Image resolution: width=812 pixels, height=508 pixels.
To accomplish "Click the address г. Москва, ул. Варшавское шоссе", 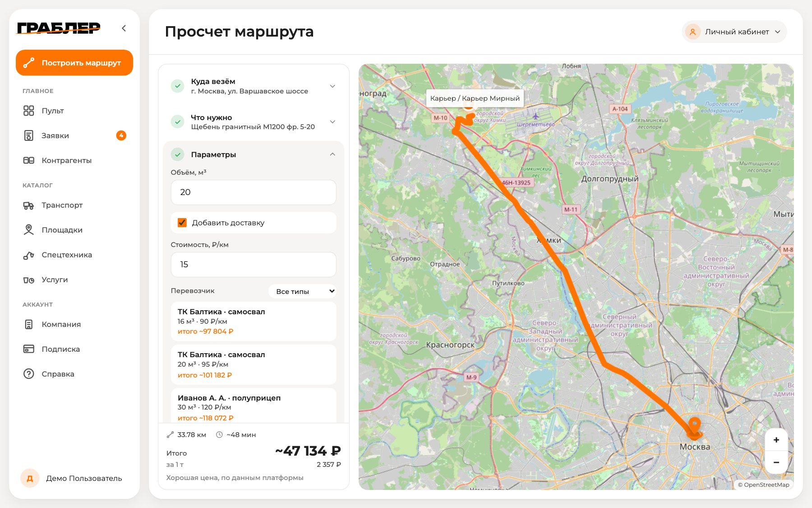I will coord(249,91).
